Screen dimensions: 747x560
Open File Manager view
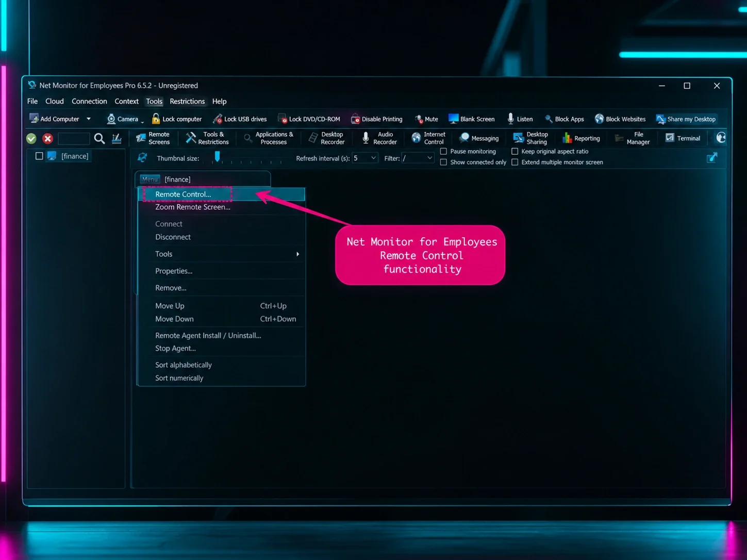click(633, 138)
